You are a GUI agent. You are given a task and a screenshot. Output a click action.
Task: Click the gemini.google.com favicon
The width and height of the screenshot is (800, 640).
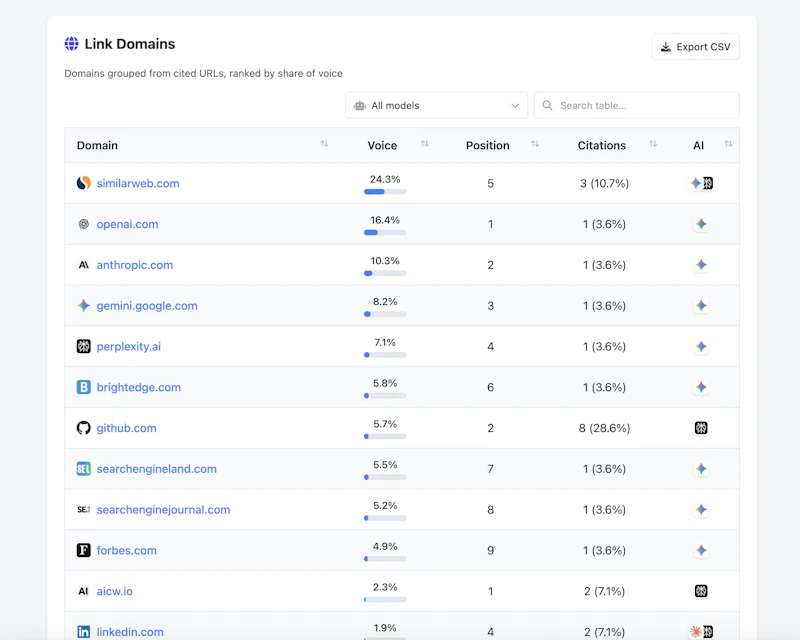click(84, 305)
